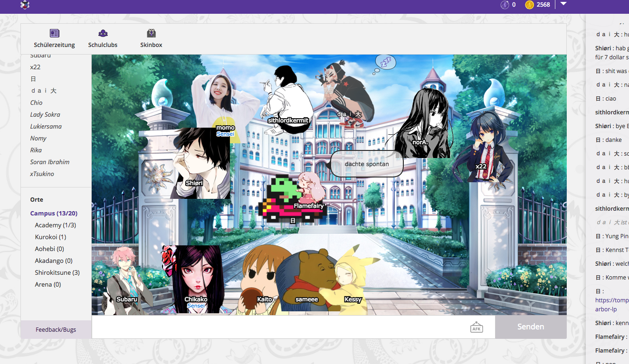The width and height of the screenshot is (629, 364).
Task: Open the top-right account dropdown arrow
Action: click(x=563, y=4)
